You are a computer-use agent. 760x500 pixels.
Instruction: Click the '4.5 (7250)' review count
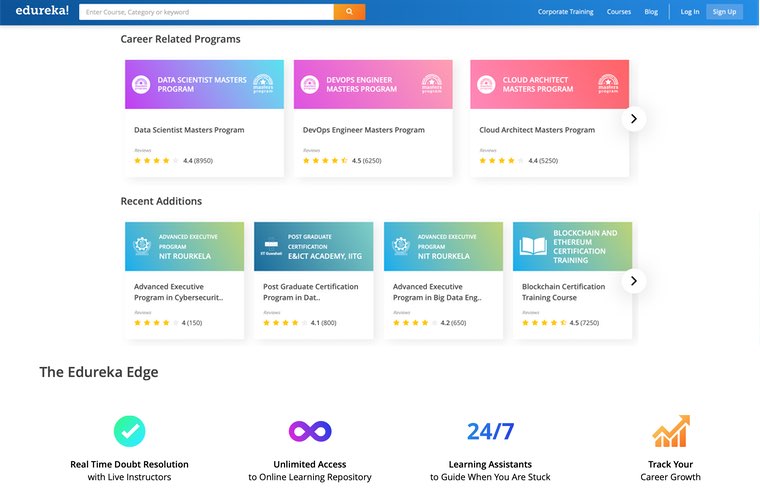tap(584, 323)
